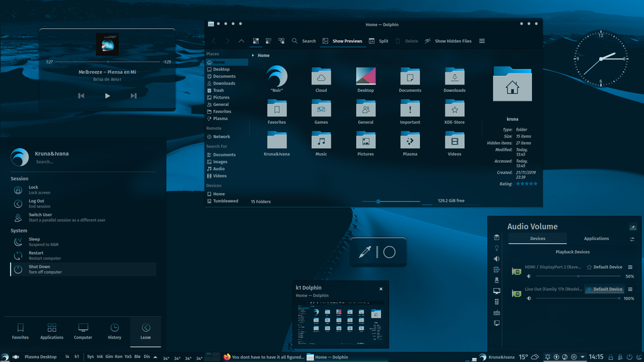The height and width of the screenshot is (362, 644).
Task: Switch Dolphin to icons view mode
Action: (256, 41)
